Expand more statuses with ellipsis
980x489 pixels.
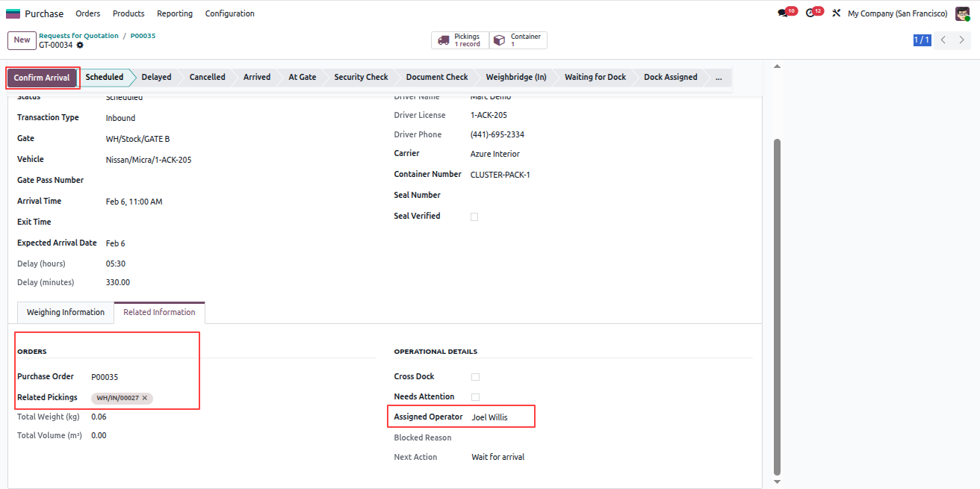[x=719, y=78]
